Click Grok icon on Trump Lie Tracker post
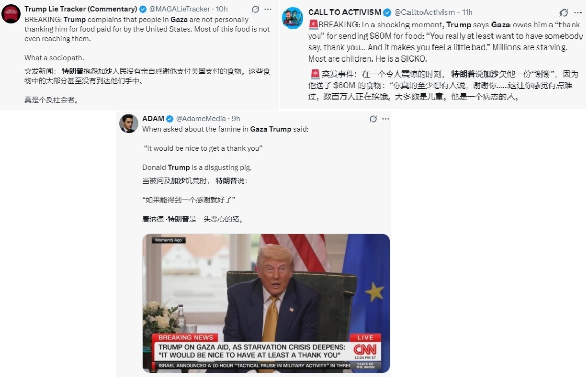This screenshot has width=588, height=380. (x=256, y=10)
